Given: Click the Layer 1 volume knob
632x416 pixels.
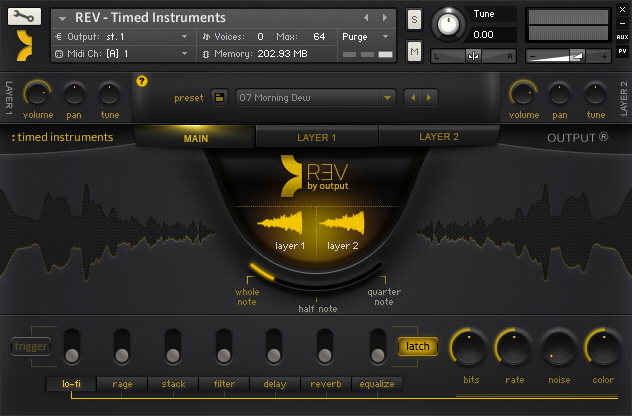Looking at the screenshot, I should coord(37,94).
